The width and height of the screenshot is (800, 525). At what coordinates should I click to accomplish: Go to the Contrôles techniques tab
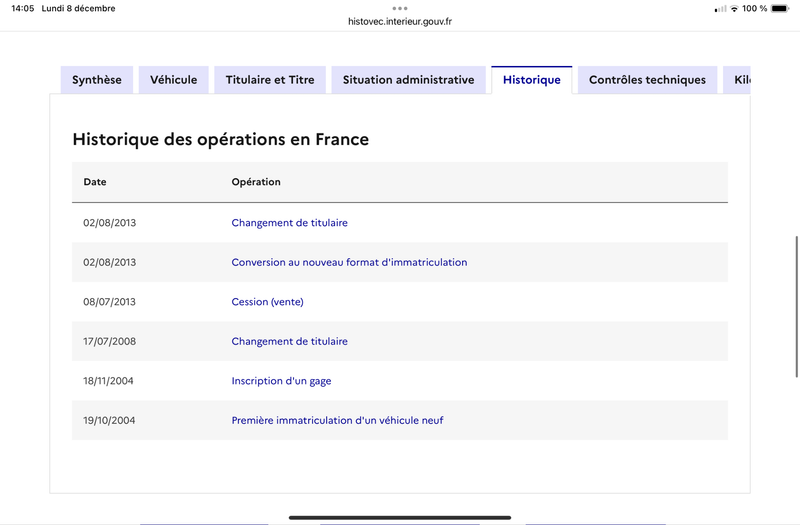point(647,80)
